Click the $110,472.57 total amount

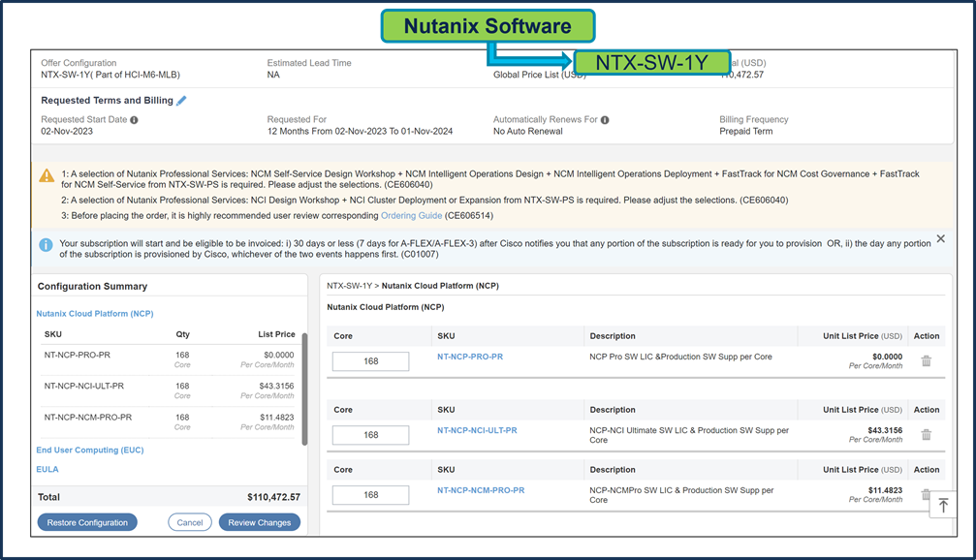point(273,497)
